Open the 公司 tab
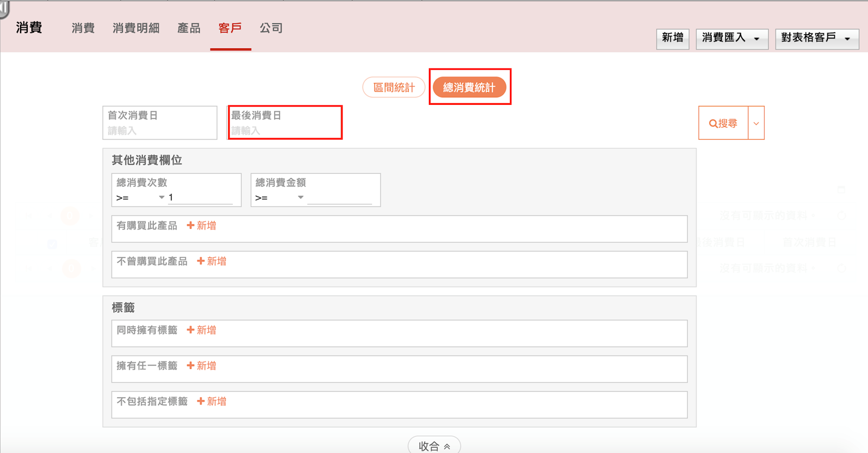 [271, 28]
